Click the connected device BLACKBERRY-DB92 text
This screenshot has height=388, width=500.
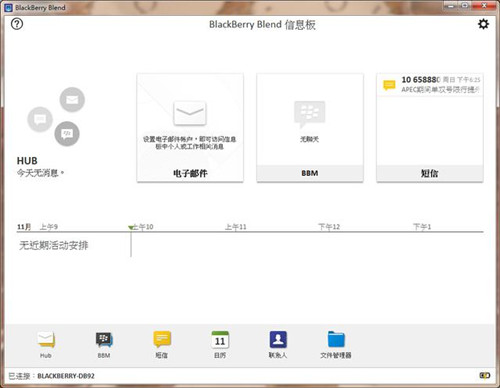click(66, 376)
